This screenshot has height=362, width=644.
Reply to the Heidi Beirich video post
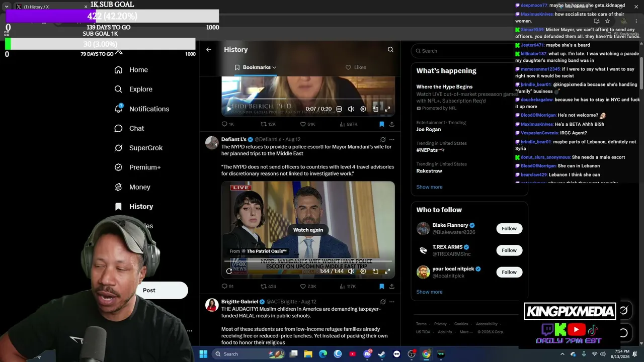point(228,124)
